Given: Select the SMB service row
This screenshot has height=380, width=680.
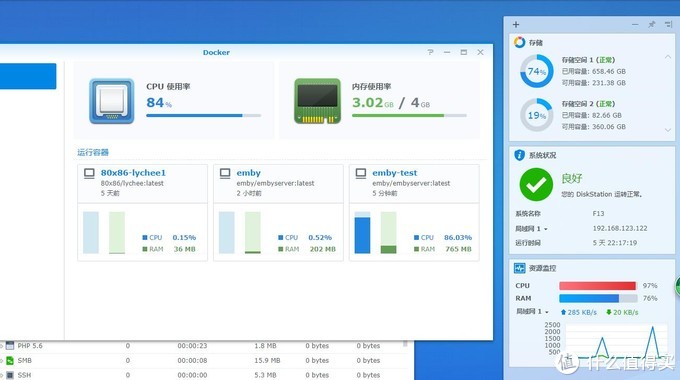Looking at the screenshot, I should coord(204,360).
